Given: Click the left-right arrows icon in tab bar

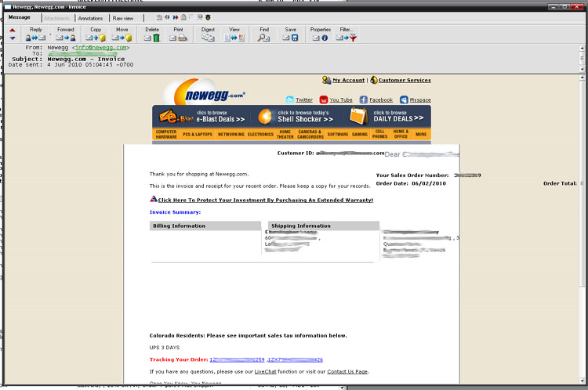Looking at the screenshot, I should pyautogui.click(x=167, y=17).
